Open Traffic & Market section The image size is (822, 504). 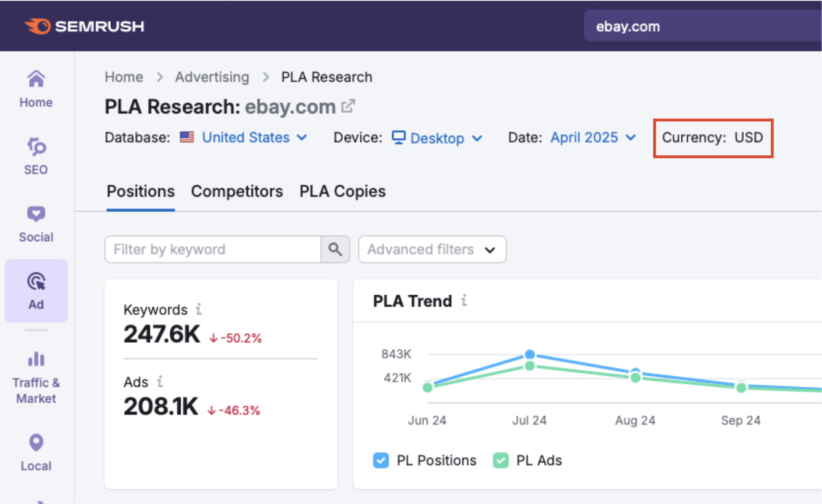[x=36, y=376]
